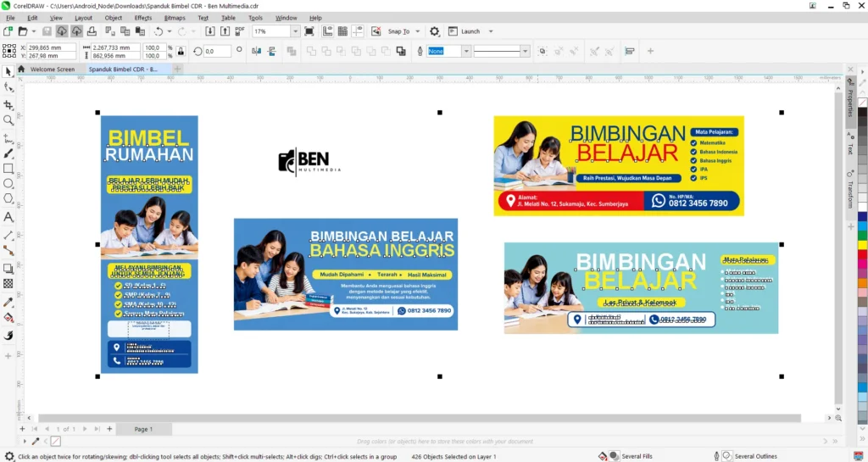The height and width of the screenshot is (462, 868).
Task: Select the Rectangle tool
Action: tap(8, 168)
